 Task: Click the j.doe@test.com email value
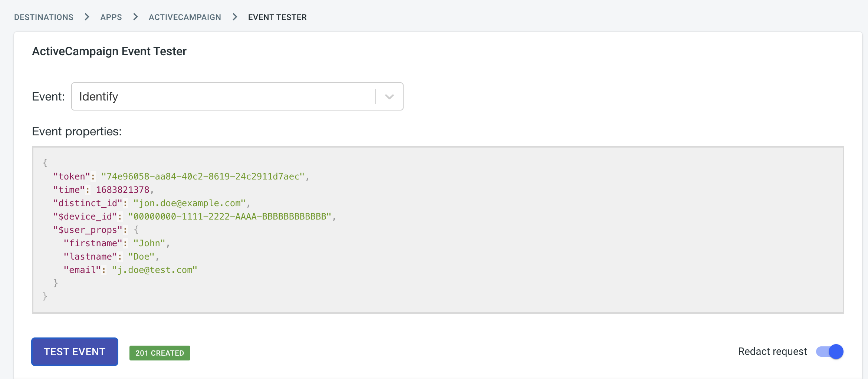(x=154, y=270)
